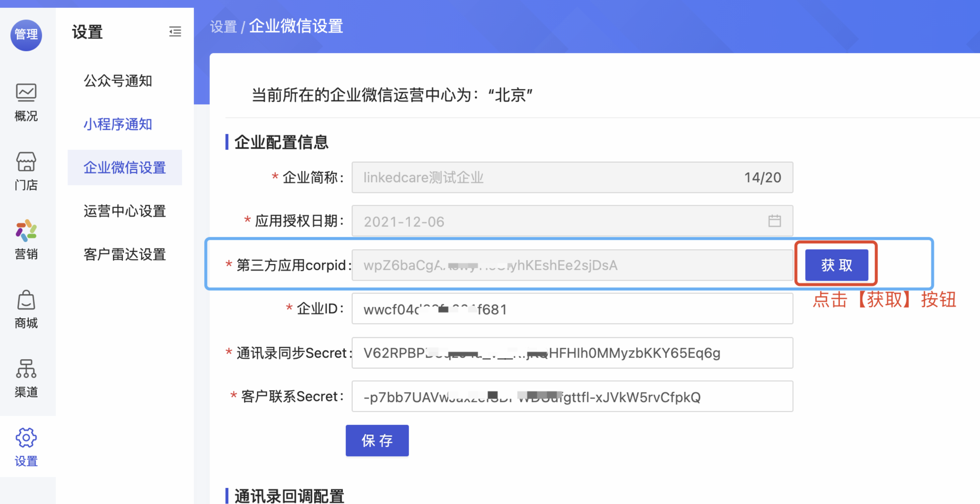Open 小程序通知 menu item
The width and height of the screenshot is (980, 504).
pos(118,124)
